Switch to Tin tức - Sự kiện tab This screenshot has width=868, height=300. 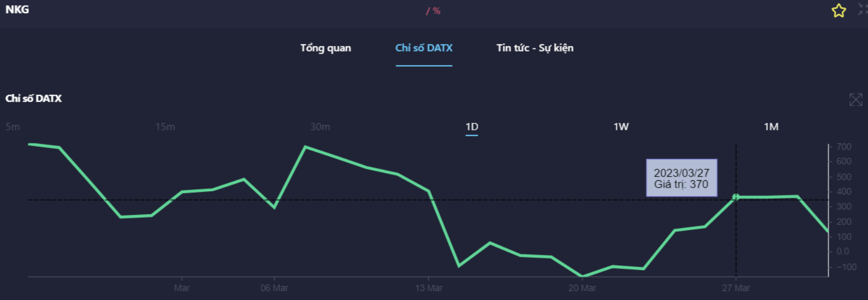click(x=534, y=48)
